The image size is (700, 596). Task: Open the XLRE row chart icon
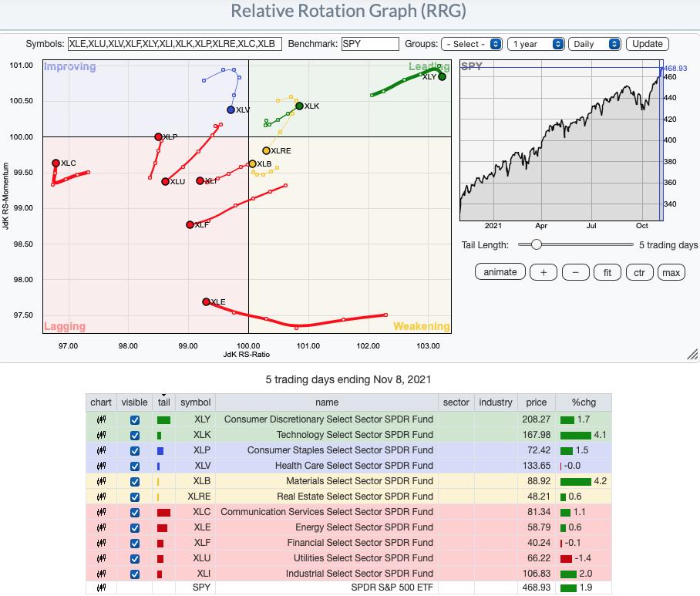pyautogui.click(x=101, y=497)
